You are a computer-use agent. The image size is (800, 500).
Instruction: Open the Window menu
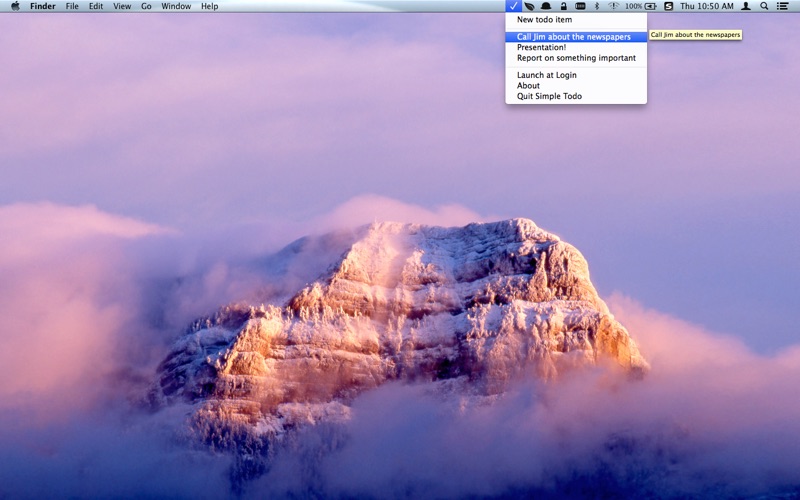coord(176,6)
